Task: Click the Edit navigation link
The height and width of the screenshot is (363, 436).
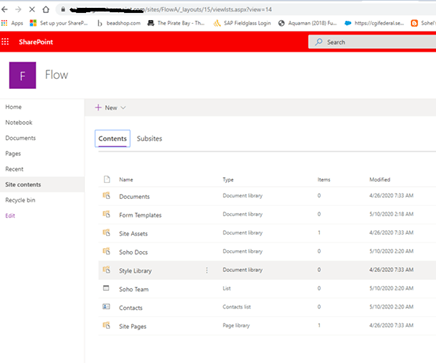Action: 10,216
